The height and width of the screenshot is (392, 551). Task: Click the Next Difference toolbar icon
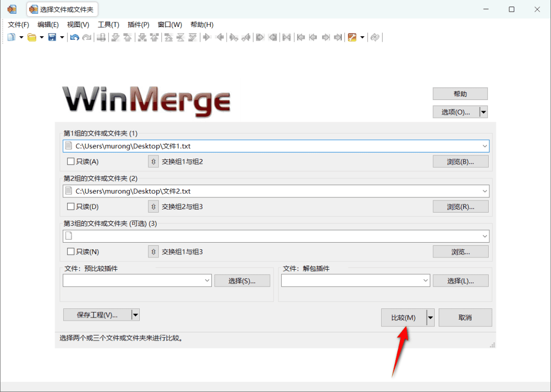tap(115, 37)
